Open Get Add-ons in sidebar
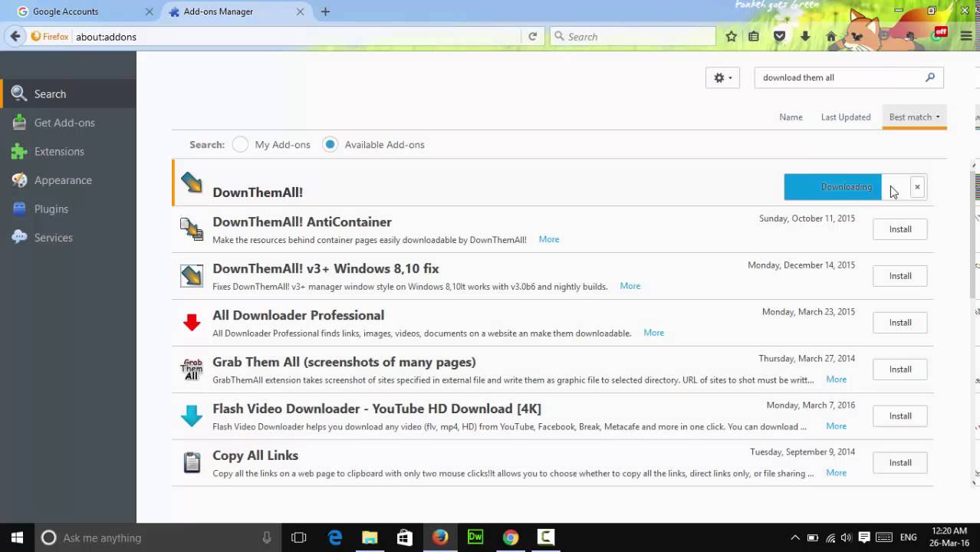This screenshot has height=552, width=980. pyautogui.click(x=68, y=123)
